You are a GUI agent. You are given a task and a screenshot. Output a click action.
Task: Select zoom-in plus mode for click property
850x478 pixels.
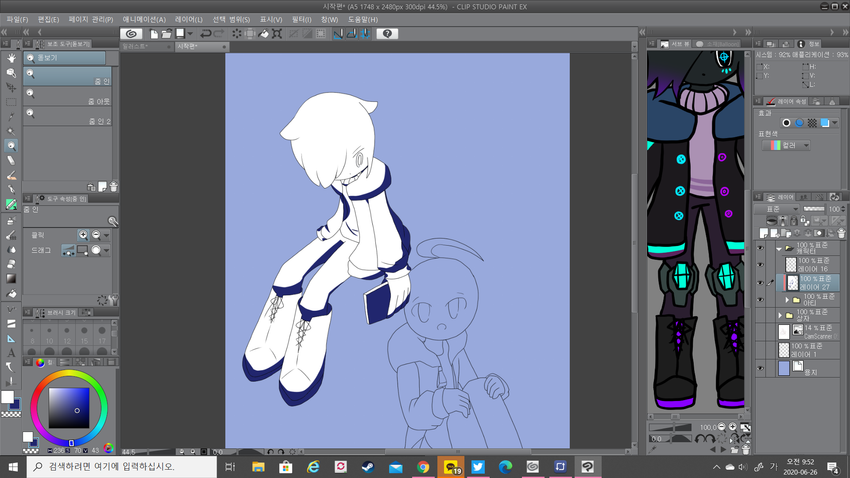coord(83,235)
